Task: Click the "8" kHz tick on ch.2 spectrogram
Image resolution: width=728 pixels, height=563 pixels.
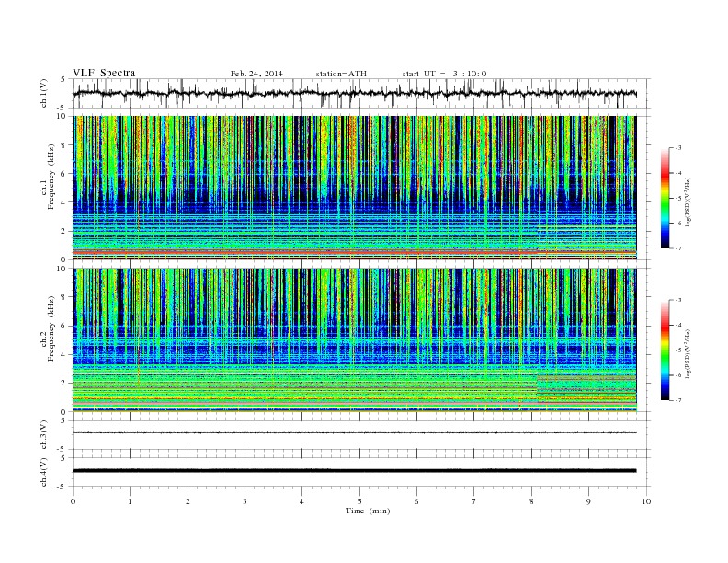Action: (x=63, y=297)
